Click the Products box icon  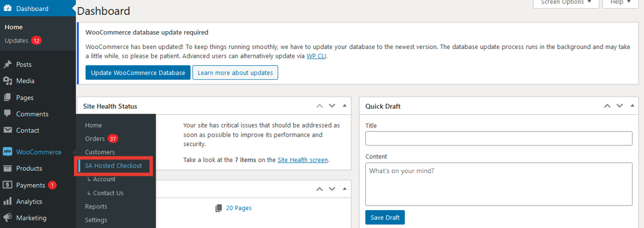[8, 168]
